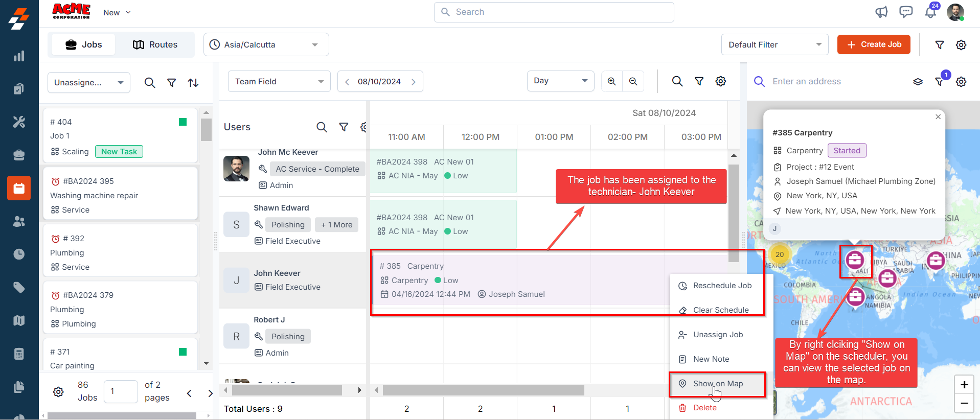The width and height of the screenshot is (980, 420).
Task: Open jobs list settings gear near 86 Jobs
Action: [59, 392]
